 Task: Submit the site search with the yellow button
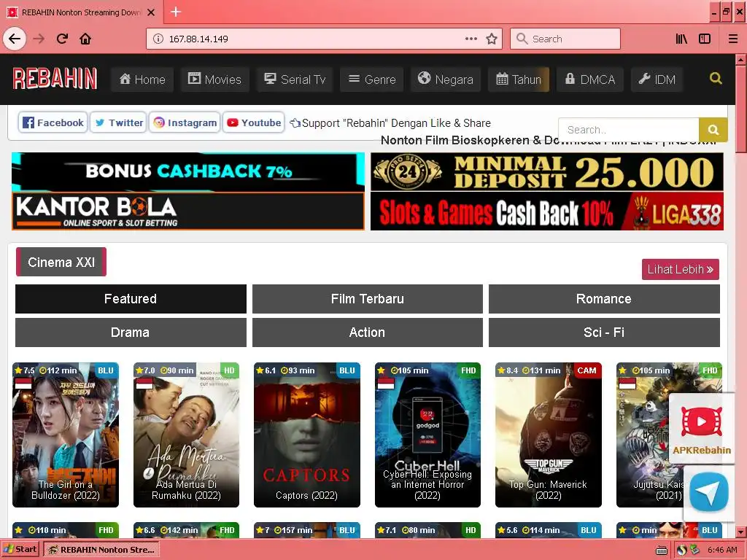[x=713, y=130]
